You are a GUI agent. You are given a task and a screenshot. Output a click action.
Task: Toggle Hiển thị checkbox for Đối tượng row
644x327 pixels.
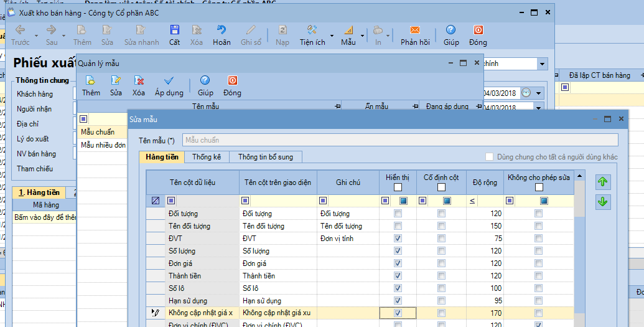(x=398, y=214)
